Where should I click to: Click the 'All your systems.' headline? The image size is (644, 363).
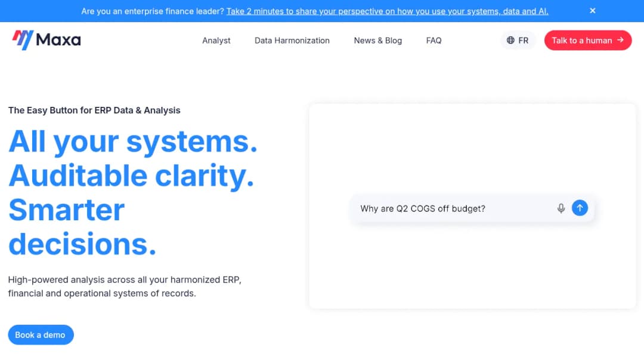(132, 141)
